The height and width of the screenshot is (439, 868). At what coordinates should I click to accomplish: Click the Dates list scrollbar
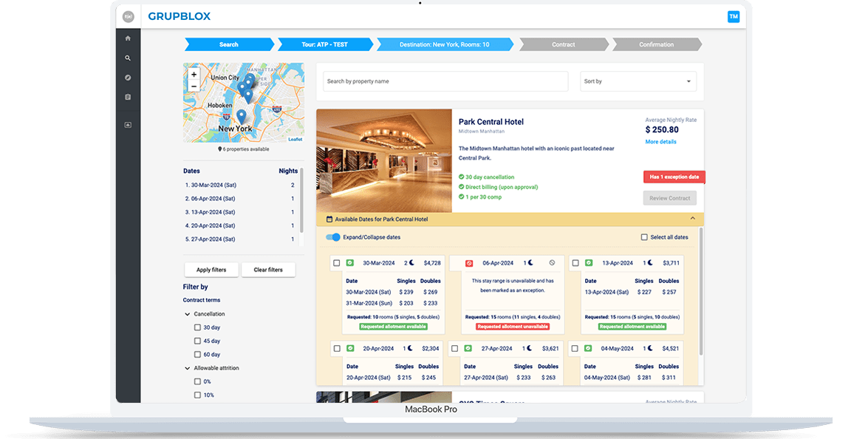301,200
